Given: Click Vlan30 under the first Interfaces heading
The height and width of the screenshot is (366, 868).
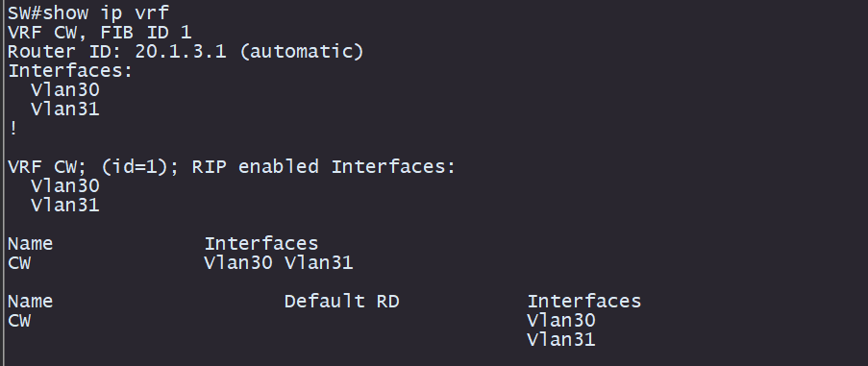Looking at the screenshot, I should (65, 89).
